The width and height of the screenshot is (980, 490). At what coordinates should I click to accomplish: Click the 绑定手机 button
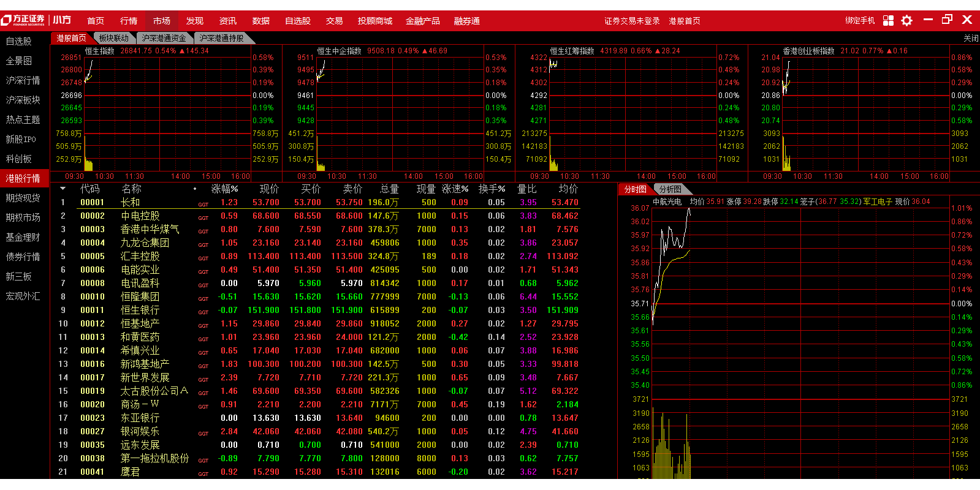coord(860,21)
